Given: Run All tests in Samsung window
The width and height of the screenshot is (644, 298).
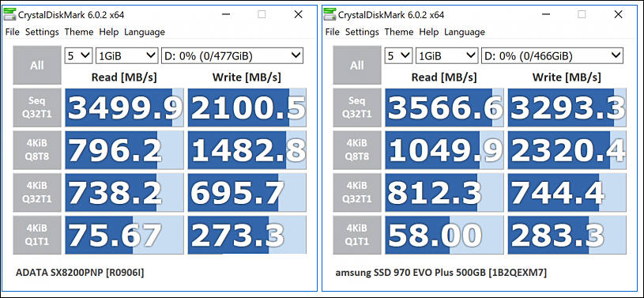Looking at the screenshot, I should (x=357, y=66).
